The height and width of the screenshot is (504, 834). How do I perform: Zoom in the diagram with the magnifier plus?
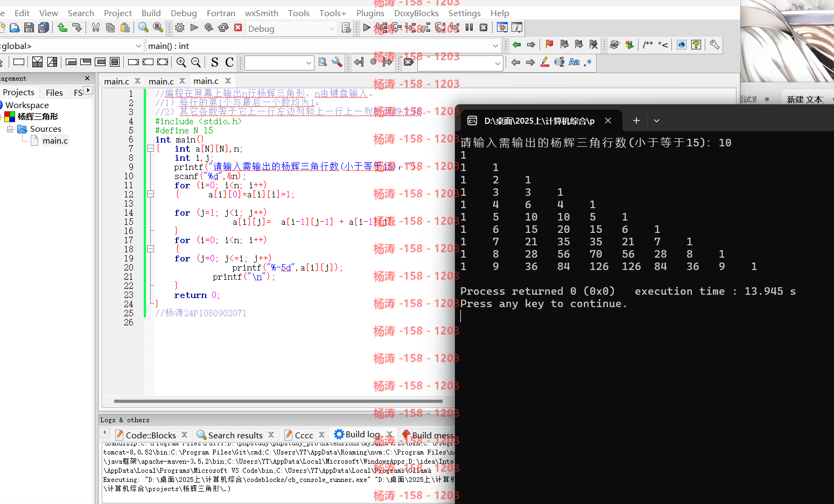coord(181,62)
